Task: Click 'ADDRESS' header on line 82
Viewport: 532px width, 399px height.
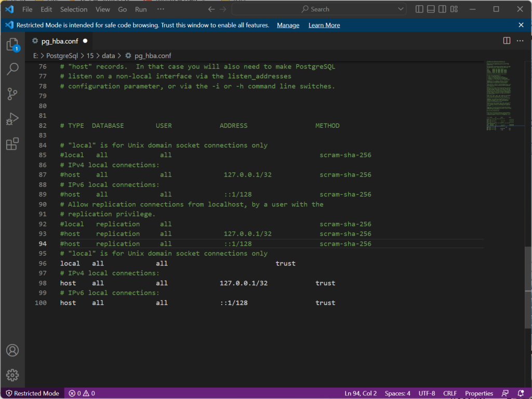Action: pos(233,126)
